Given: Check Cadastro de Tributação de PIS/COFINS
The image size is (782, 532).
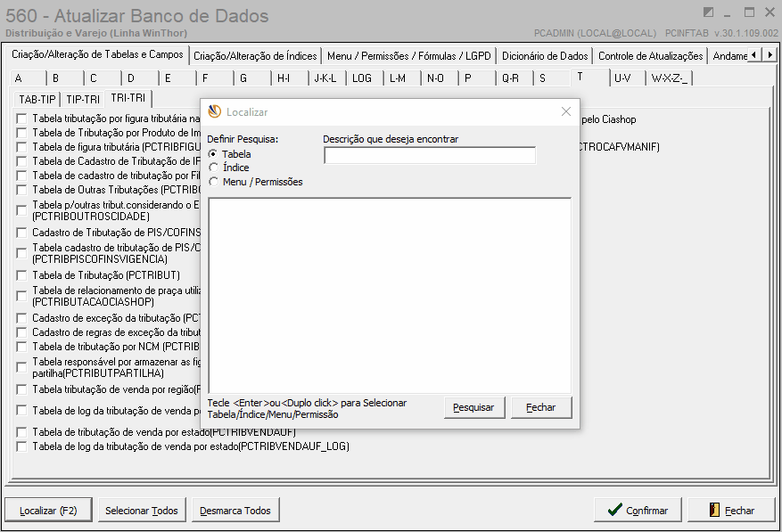Looking at the screenshot, I should (x=21, y=233).
